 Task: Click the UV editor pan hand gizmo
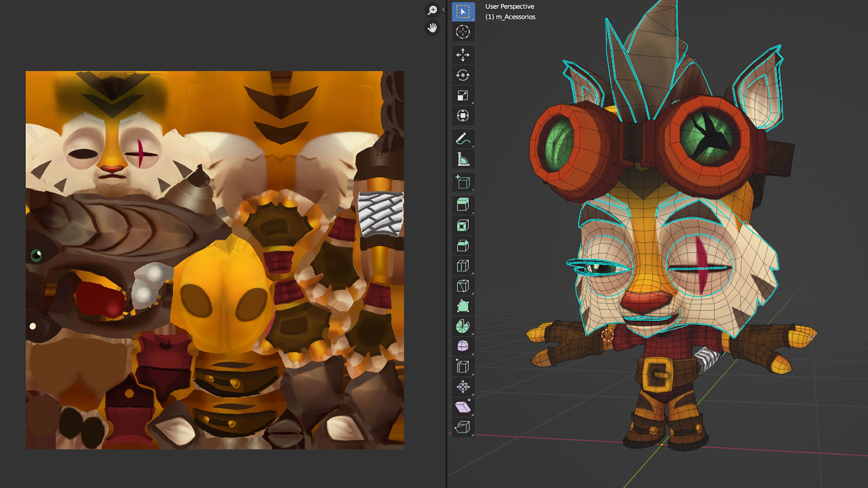tap(433, 27)
